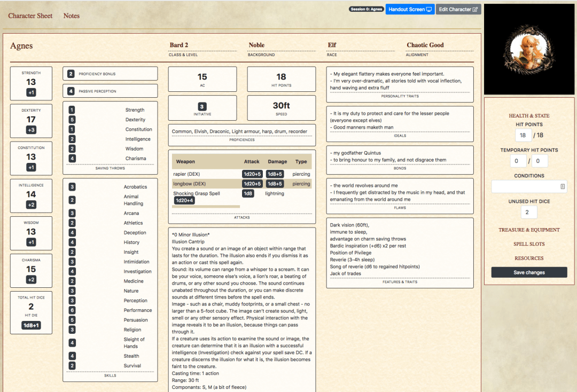Roll rapier attack 1d20+5
577x392 pixels.
coord(252,174)
